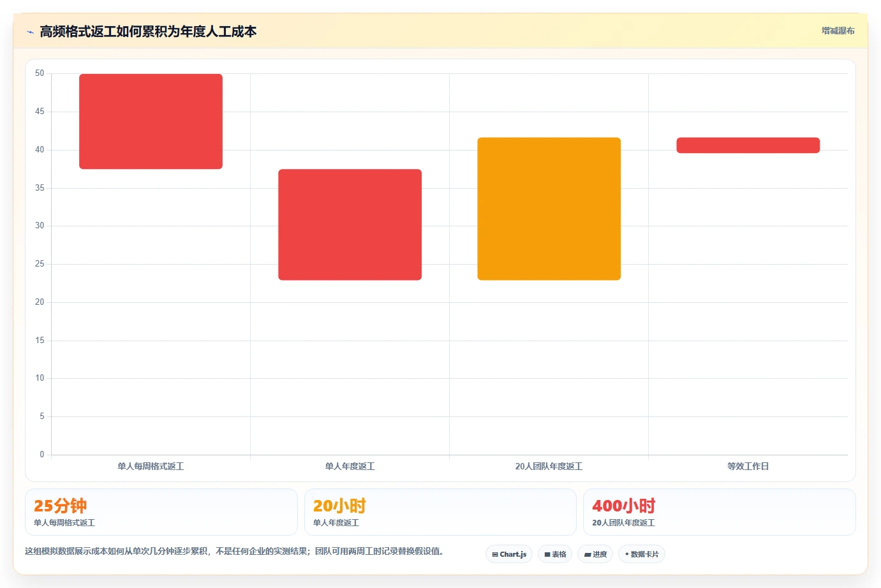The height and width of the screenshot is (588, 881).
Task: Click the x-axis label 单人年度返工
Action: point(350,466)
